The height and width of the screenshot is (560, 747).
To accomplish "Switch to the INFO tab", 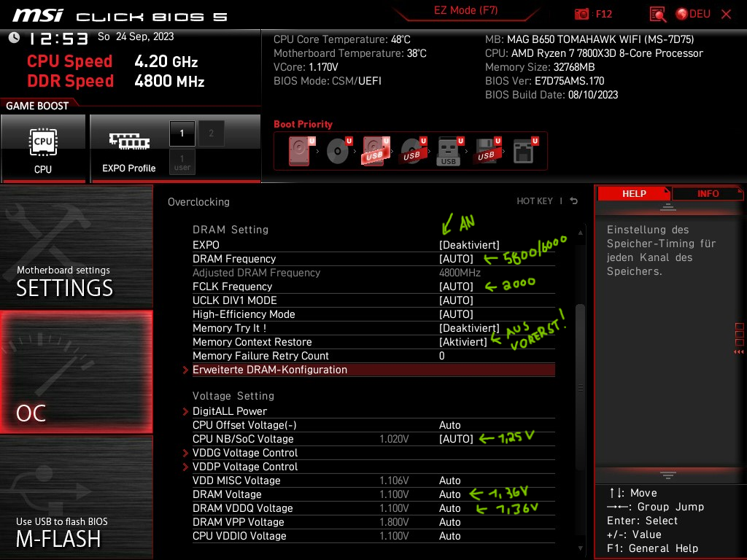I will (708, 194).
